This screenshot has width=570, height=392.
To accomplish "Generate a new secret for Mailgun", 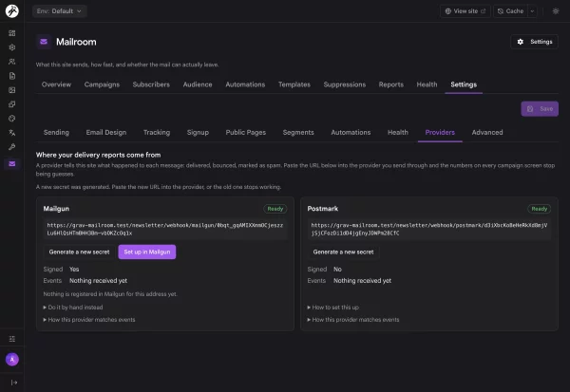I will tap(79, 252).
